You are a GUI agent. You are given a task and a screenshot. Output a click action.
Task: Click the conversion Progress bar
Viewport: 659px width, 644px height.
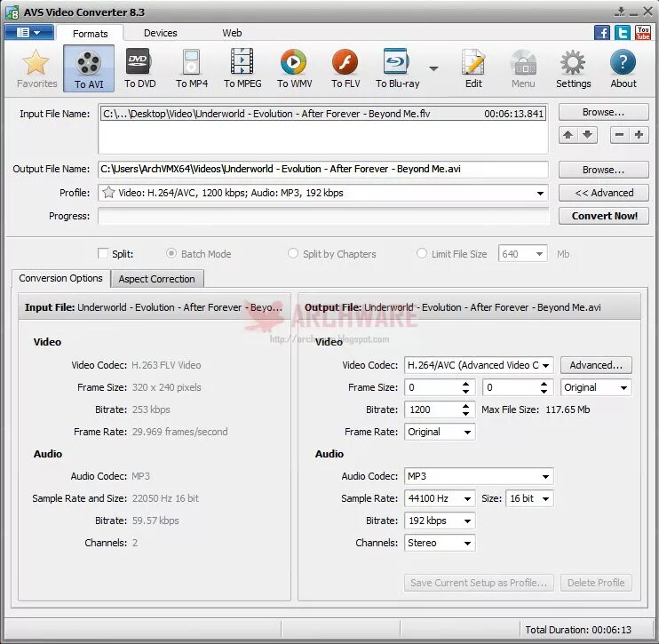pos(323,216)
